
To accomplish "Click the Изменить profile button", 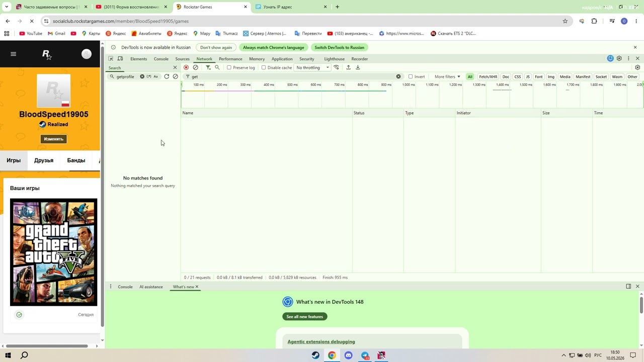I will [53, 139].
